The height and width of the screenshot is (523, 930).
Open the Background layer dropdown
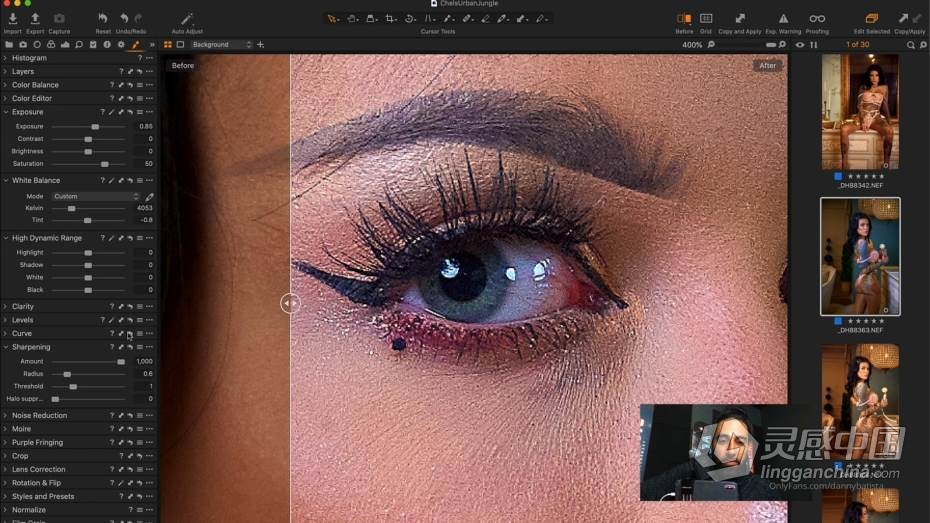click(222, 44)
